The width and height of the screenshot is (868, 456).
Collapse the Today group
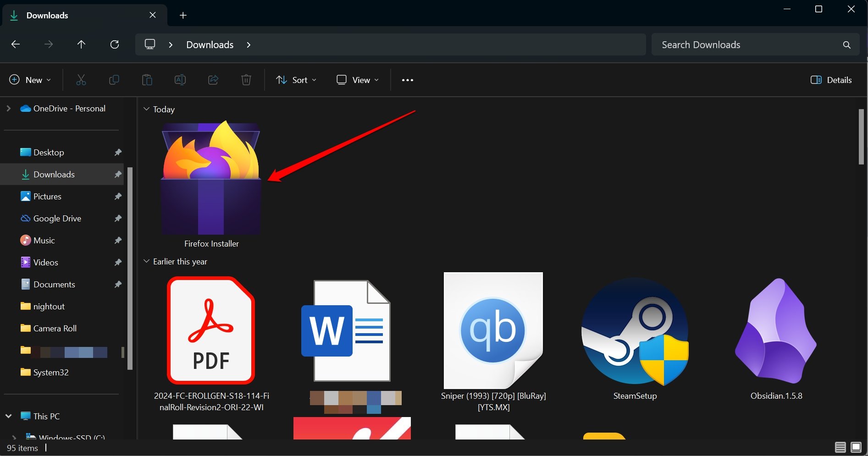point(146,109)
